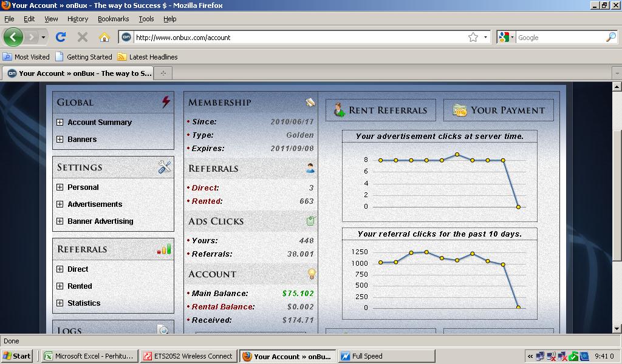The image size is (622, 364).
Task: Expand the Statistics item
Action: click(60, 303)
